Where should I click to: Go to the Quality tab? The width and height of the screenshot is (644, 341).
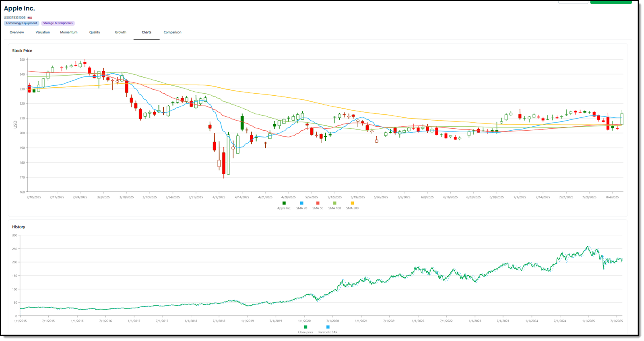click(95, 32)
